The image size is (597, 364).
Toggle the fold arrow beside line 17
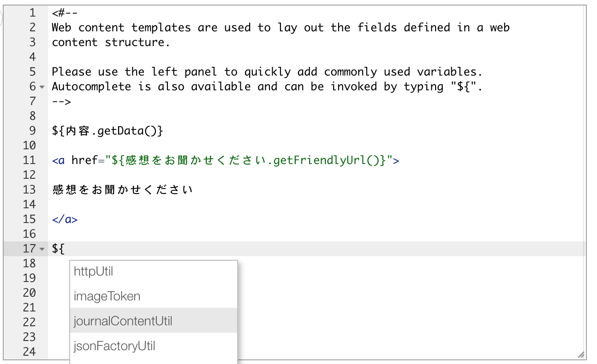pyautogui.click(x=42, y=249)
